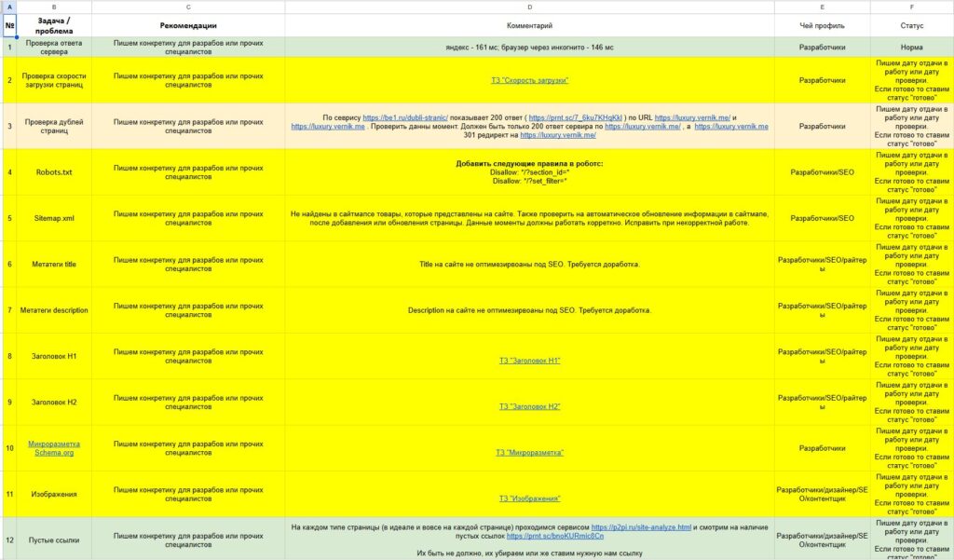Select "Разработчики/SEO" profile in the Robots.txt row
Viewport: 954px width, 560px height.
coord(822,172)
